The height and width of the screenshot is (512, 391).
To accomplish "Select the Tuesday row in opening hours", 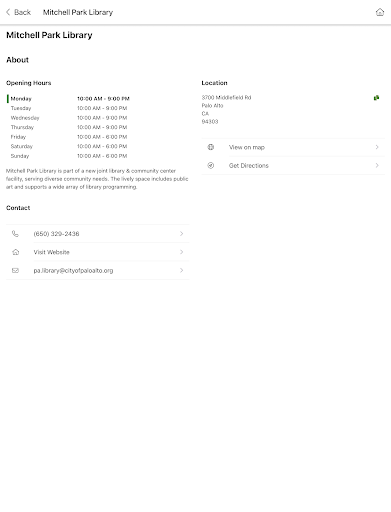I will click(68, 108).
